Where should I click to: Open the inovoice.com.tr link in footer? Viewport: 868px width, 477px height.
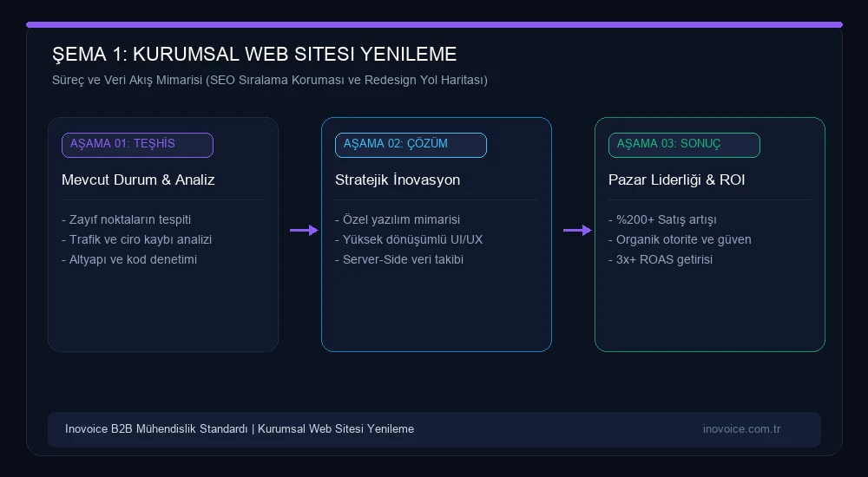click(742, 428)
